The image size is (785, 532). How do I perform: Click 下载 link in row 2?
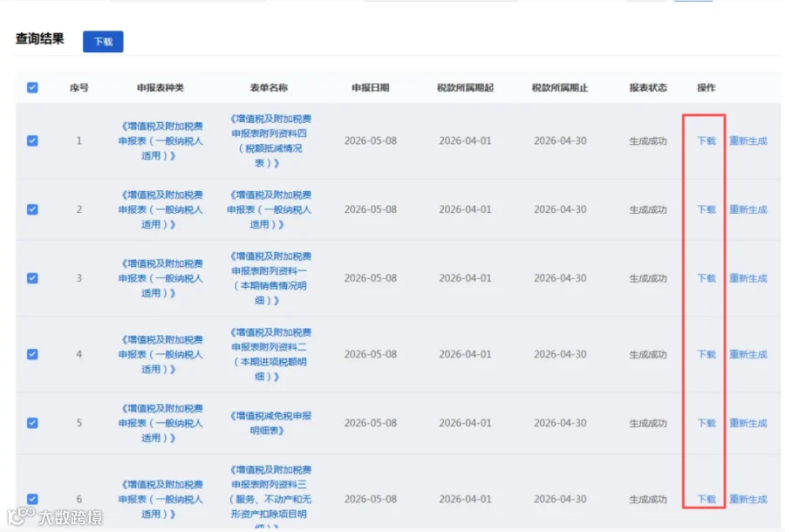(706, 209)
